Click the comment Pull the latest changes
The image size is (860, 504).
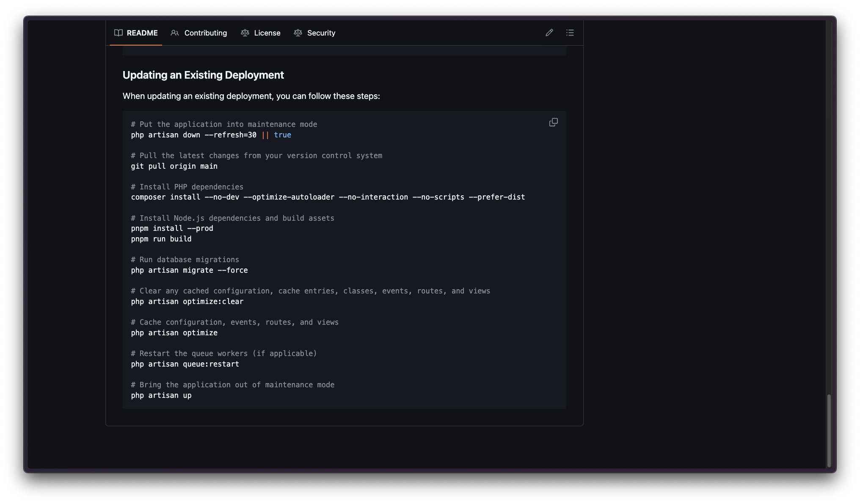pyautogui.click(x=257, y=156)
